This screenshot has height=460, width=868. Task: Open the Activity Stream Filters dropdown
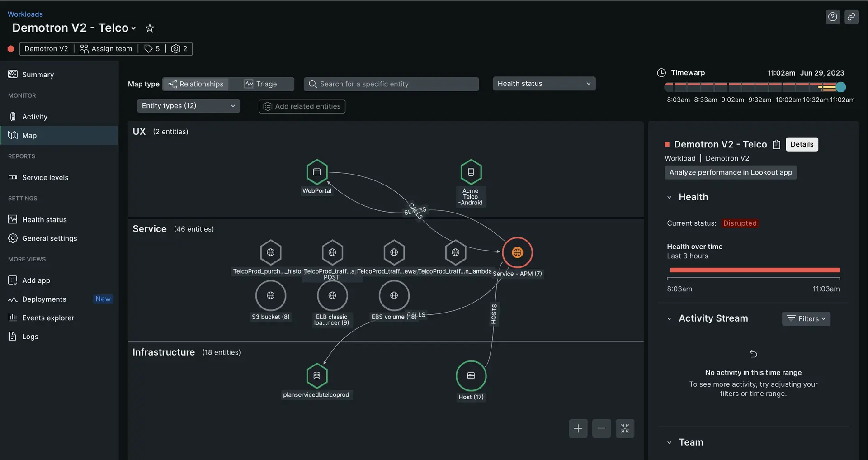pyautogui.click(x=806, y=319)
